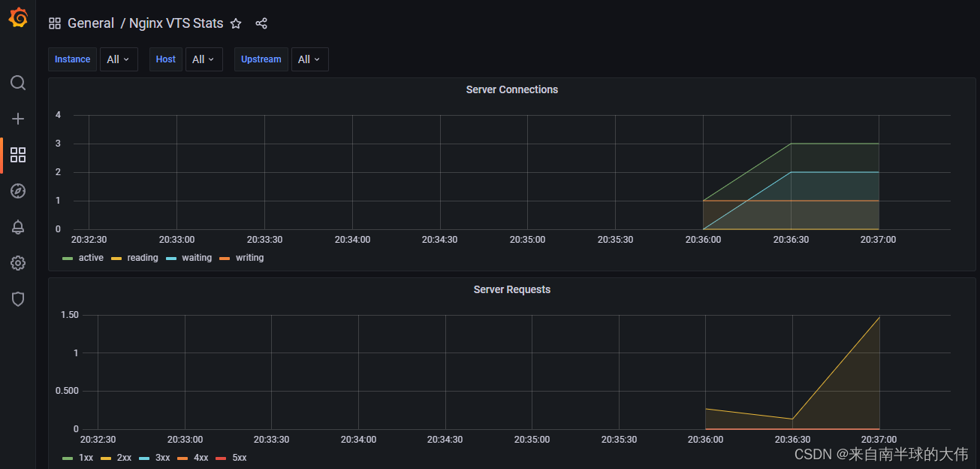Screen dimensions: 980x469
Task: Click the Create (plus) icon in sidebar
Action: [x=17, y=119]
